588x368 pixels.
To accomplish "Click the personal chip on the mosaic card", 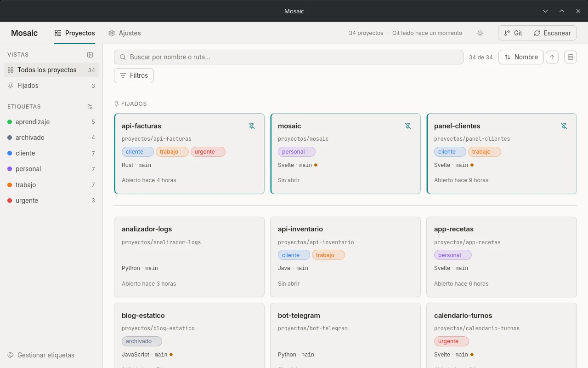I will (297, 152).
